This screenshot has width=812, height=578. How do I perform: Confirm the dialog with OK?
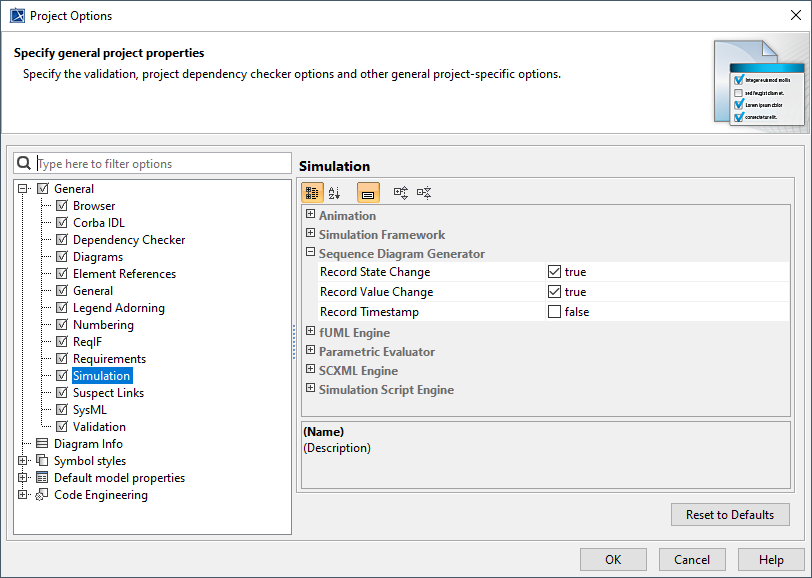pyautogui.click(x=613, y=560)
